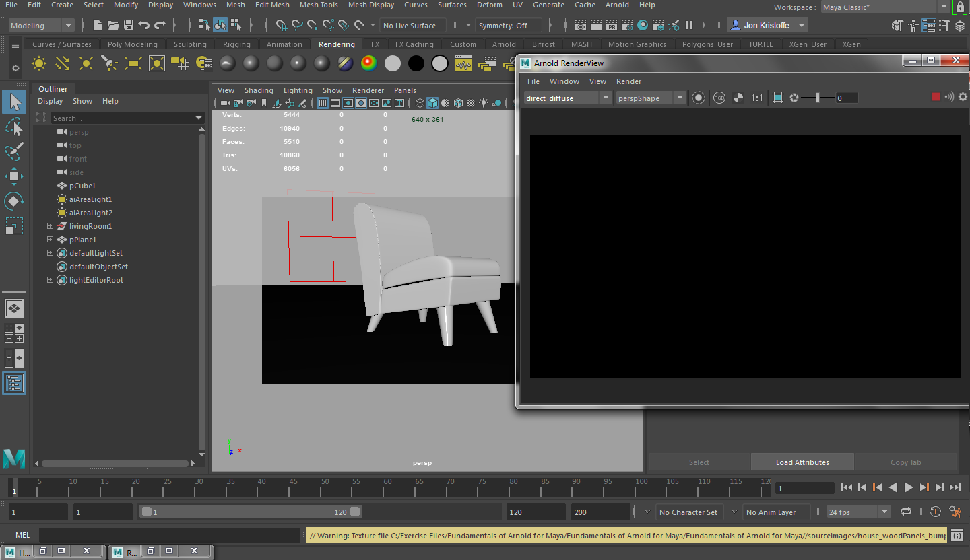The image size is (970, 560).
Task: Click the Load Attributes button
Action: coord(802,462)
